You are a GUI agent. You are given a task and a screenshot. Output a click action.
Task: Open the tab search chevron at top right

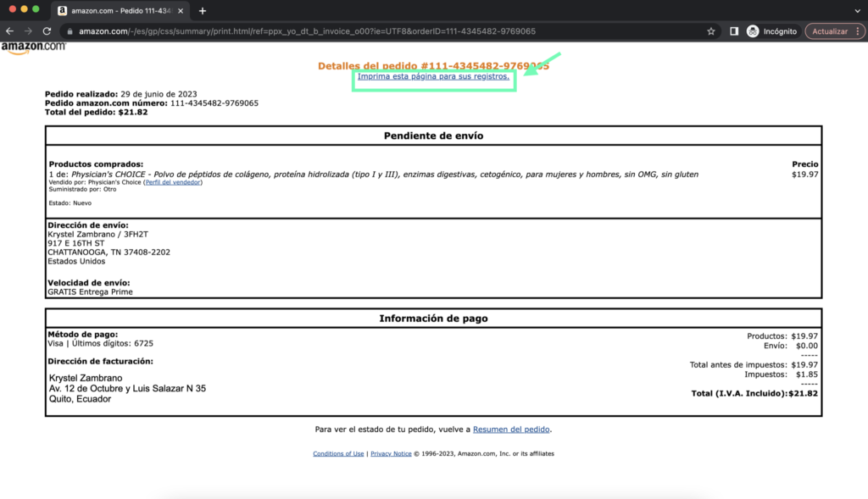point(860,12)
